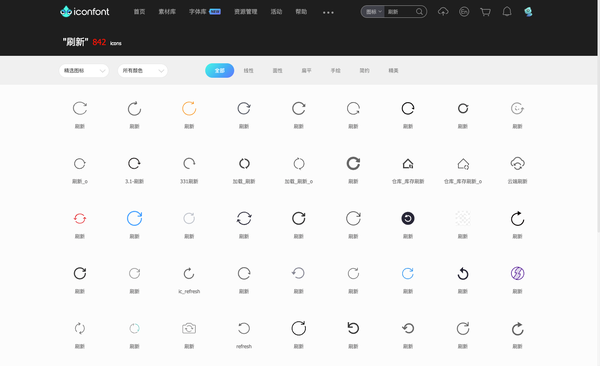Image resolution: width=600 pixels, height=366 pixels.
Task: Filter by 扁平 style
Action: coord(307,70)
